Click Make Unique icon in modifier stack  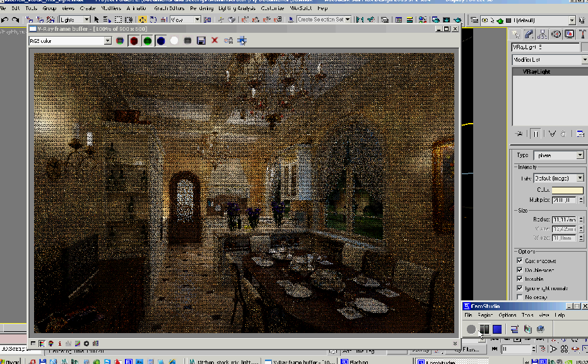pos(551,134)
